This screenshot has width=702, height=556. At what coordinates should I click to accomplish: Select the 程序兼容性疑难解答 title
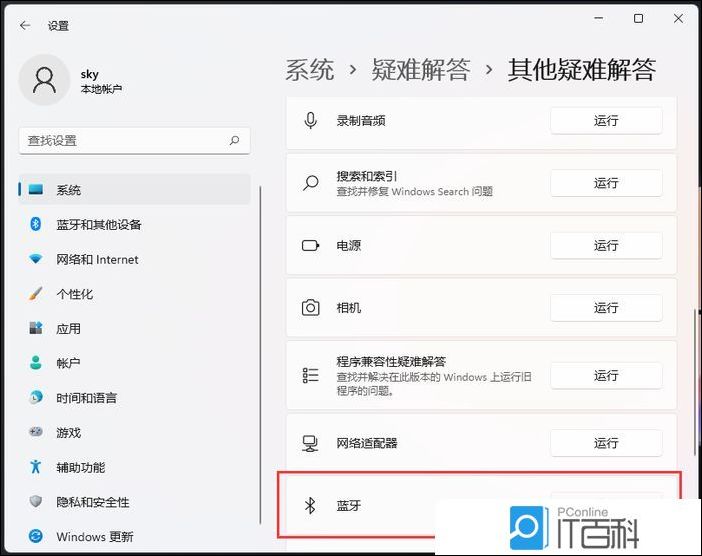(x=391, y=361)
